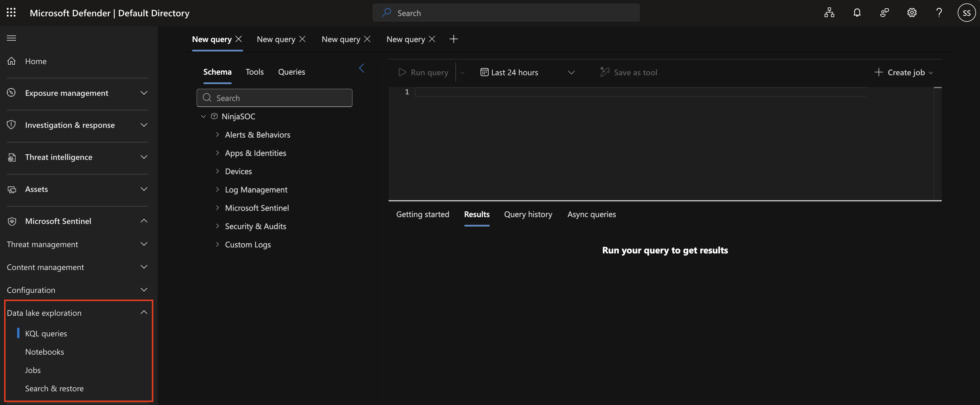Open the Async queries tab
Image resolution: width=980 pixels, height=405 pixels.
[x=592, y=214]
